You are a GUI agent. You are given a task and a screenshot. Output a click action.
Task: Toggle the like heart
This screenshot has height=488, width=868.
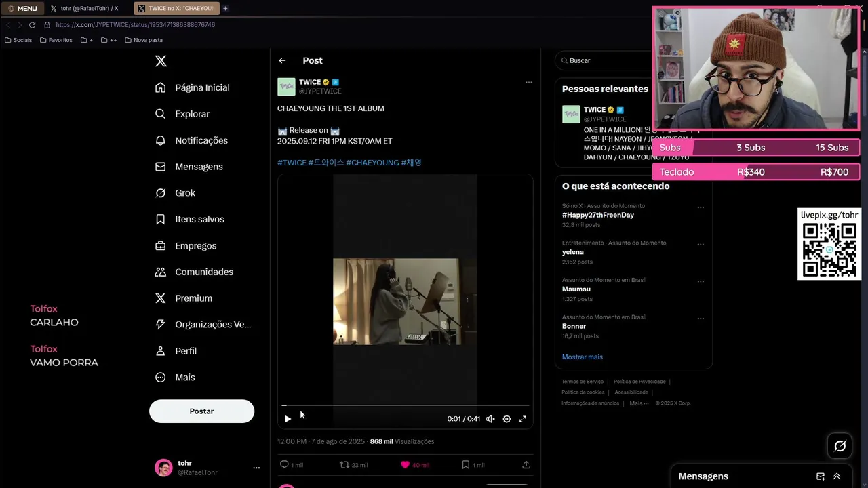point(405,464)
